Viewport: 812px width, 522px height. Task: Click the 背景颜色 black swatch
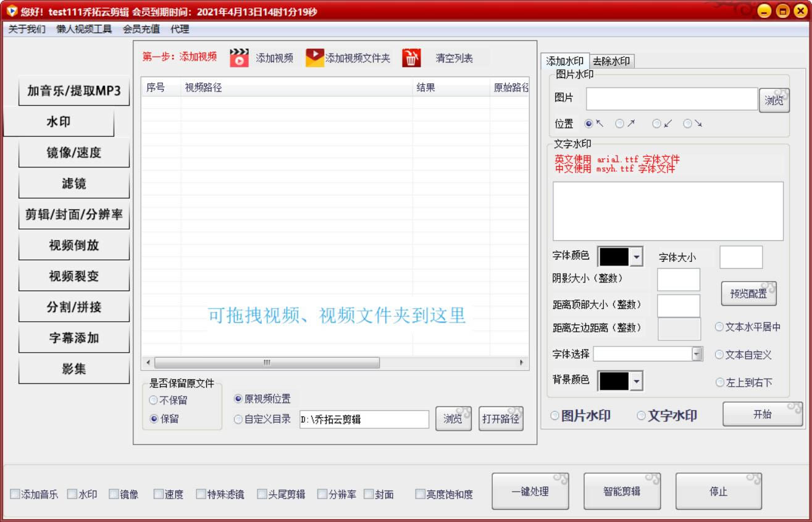coord(614,381)
